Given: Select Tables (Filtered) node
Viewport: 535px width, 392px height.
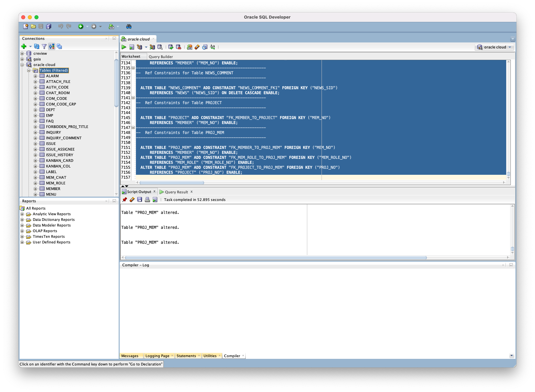Looking at the screenshot, I should pos(54,70).
